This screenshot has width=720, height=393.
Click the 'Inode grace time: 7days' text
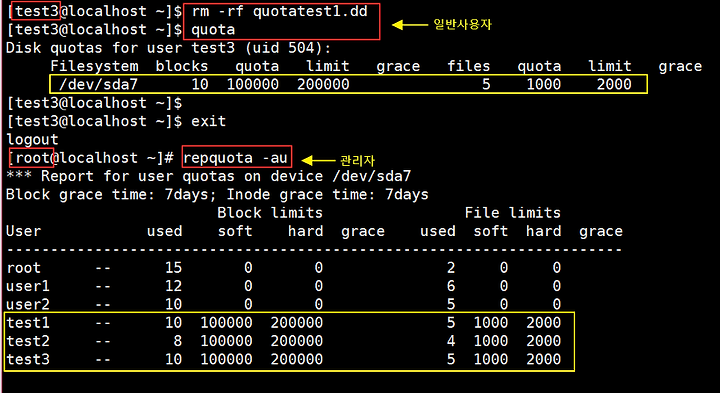click(327, 195)
